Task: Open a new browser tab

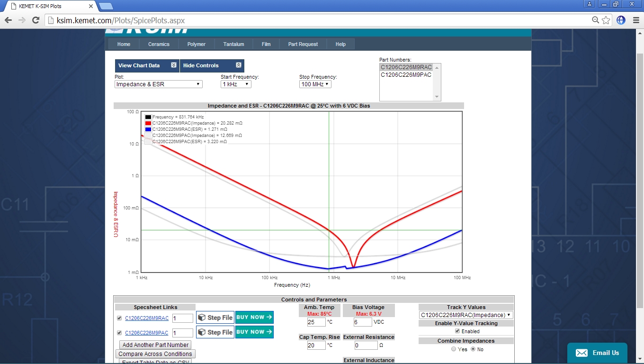Action: point(105,6)
